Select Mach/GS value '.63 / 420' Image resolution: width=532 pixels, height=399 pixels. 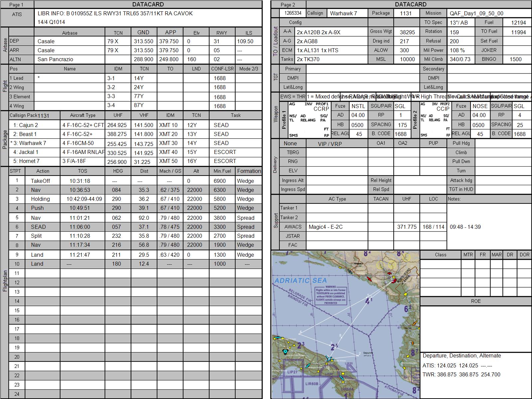170,255
